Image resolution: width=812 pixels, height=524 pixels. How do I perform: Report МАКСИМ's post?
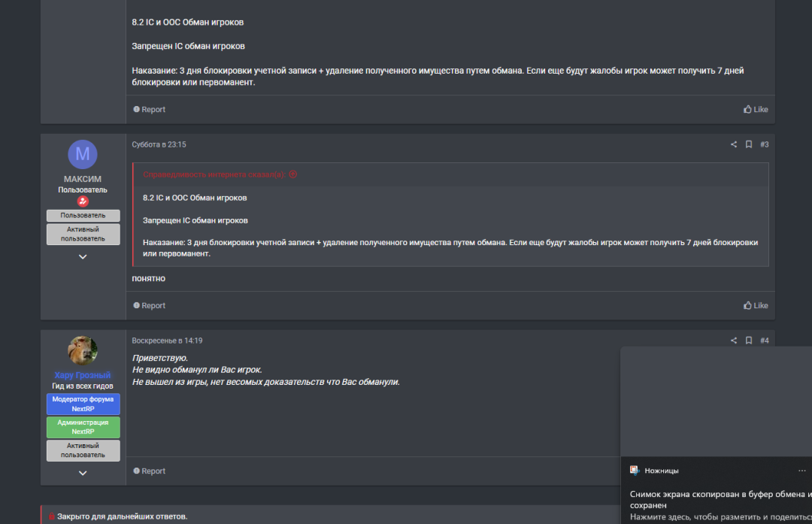click(149, 305)
